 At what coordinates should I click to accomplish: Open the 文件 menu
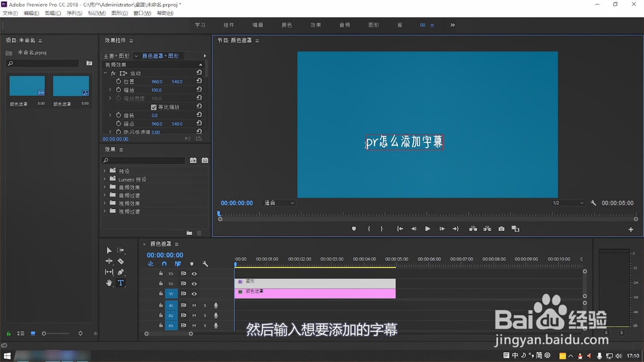point(10,13)
